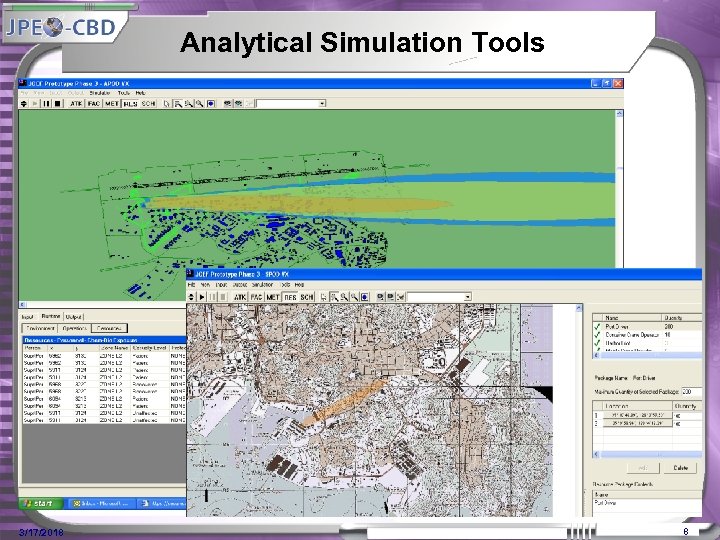Click the Zone Name column header
This screenshot has width=720, height=540.
[x=114, y=348]
